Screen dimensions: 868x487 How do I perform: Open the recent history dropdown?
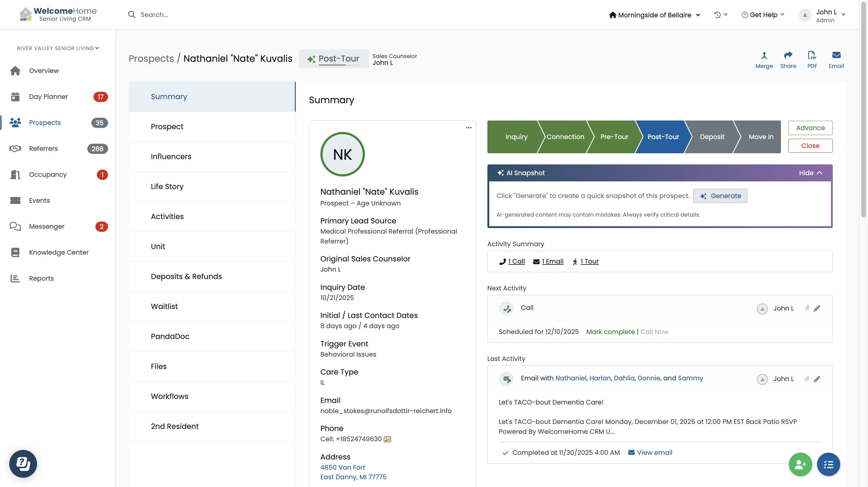pyautogui.click(x=720, y=15)
